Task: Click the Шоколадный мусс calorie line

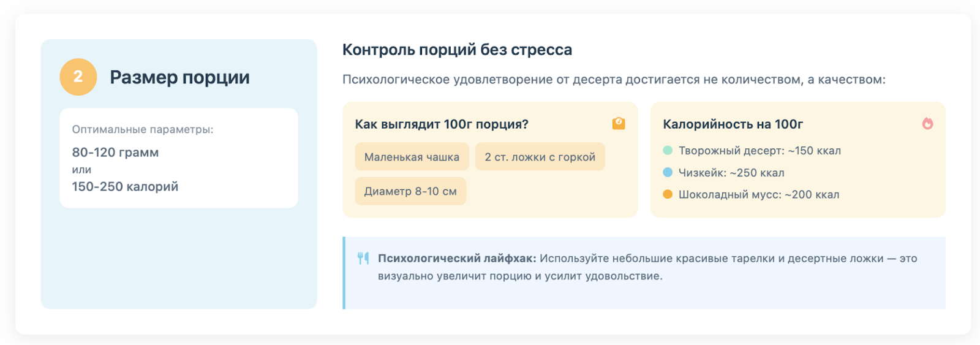Action: [759, 195]
